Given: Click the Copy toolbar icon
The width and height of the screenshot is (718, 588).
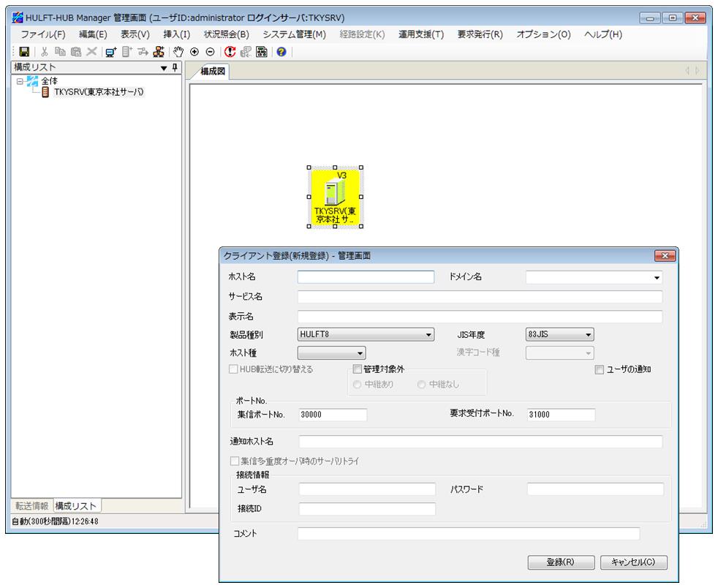Looking at the screenshot, I should pos(60,52).
